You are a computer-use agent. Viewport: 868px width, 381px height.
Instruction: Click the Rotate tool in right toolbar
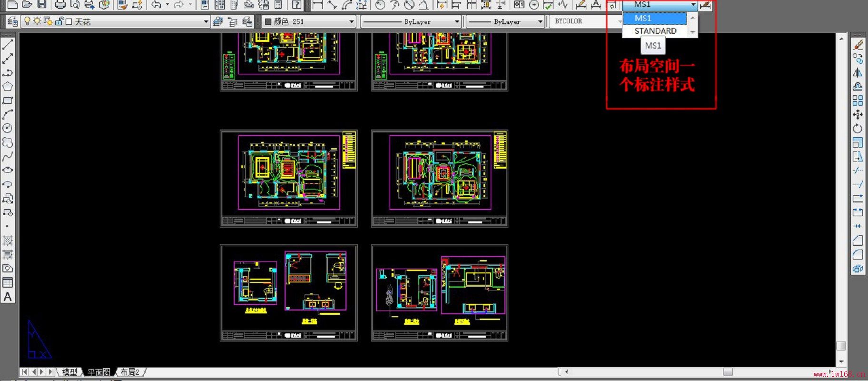(x=858, y=129)
